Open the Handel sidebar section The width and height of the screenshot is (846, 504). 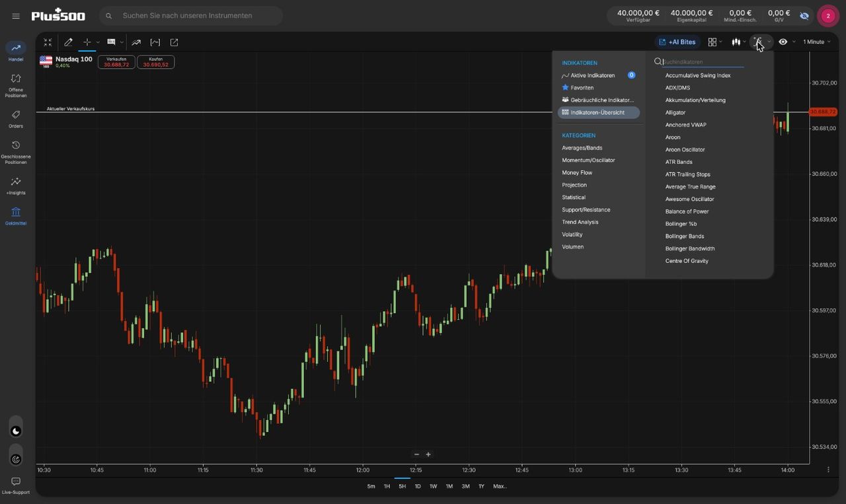tap(16, 52)
